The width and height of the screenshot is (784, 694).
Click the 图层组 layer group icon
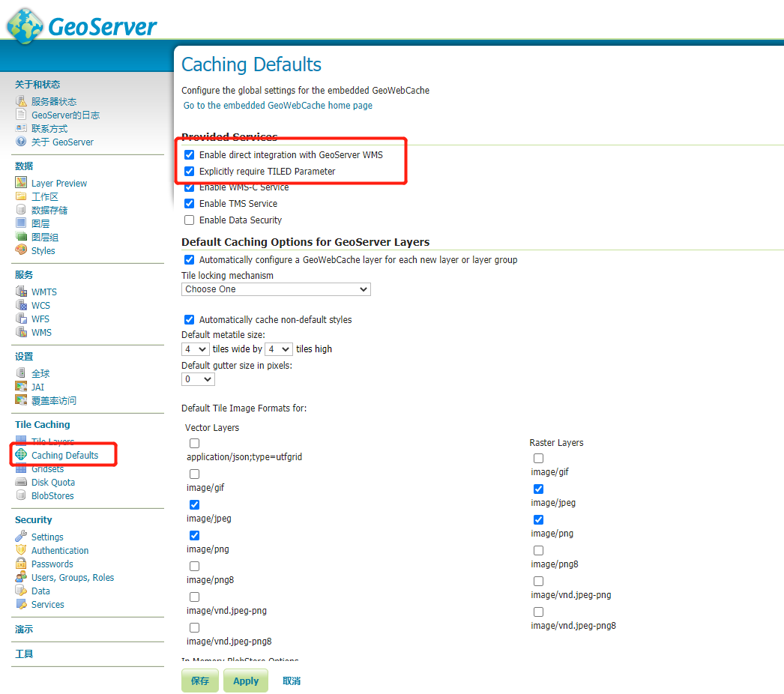21,237
